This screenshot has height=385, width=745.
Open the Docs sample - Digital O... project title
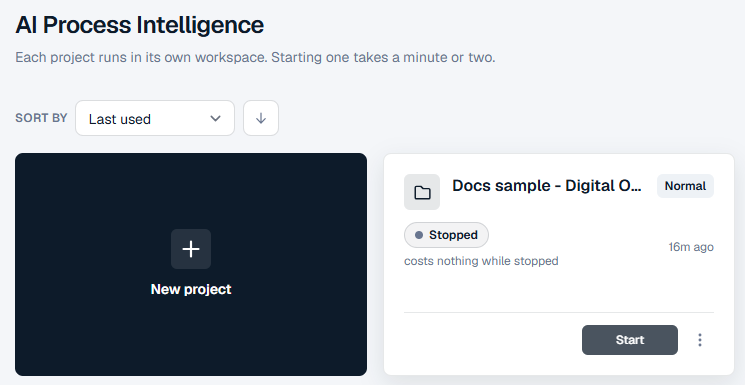(x=546, y=186)
